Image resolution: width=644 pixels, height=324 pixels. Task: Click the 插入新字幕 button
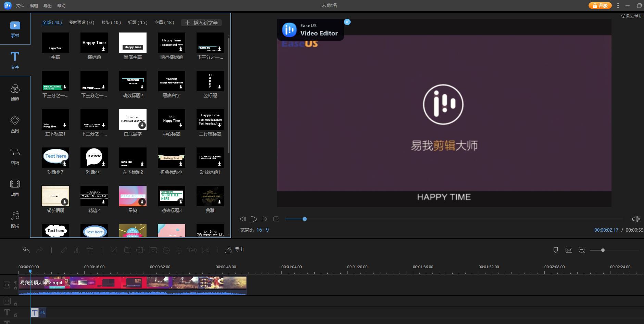pyautogui.click(x=201, y=22)
